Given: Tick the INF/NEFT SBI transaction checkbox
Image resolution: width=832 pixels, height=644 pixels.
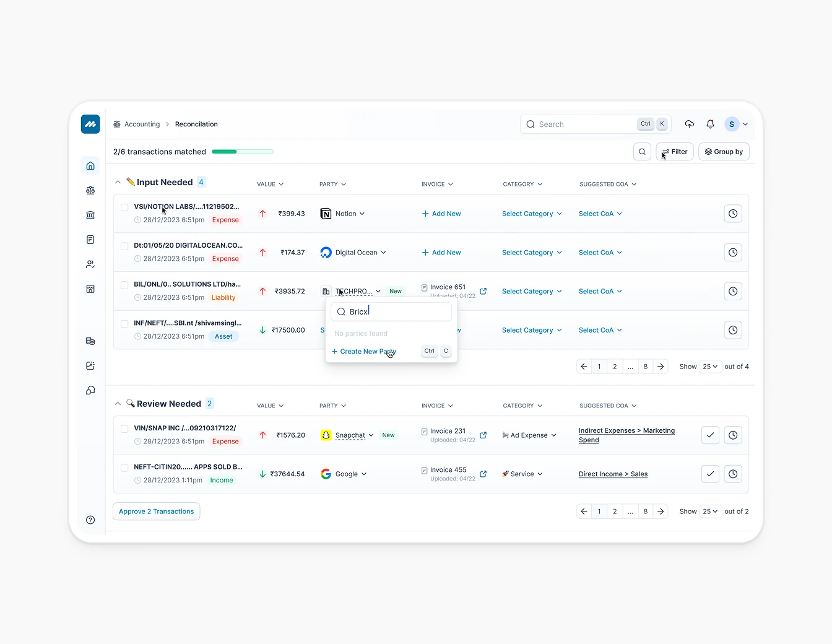Looking at the screenshot, I should pyautogui.click(x=124, y=324).
